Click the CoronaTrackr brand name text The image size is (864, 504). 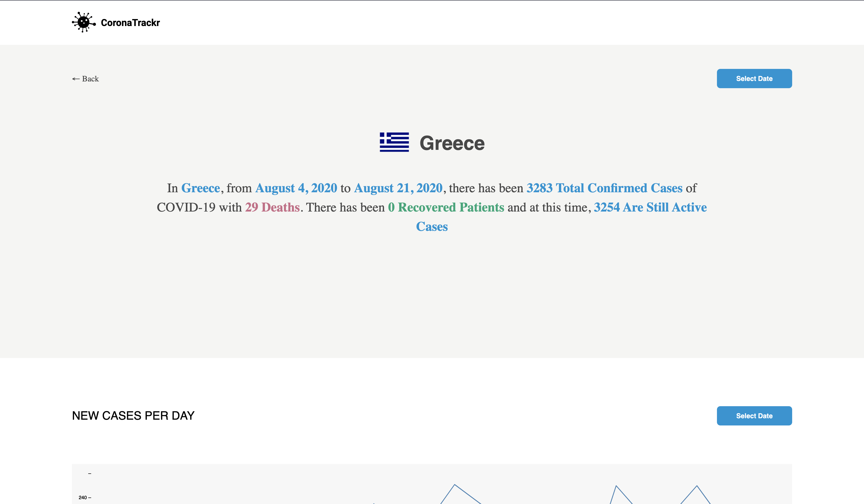(130, 23)
